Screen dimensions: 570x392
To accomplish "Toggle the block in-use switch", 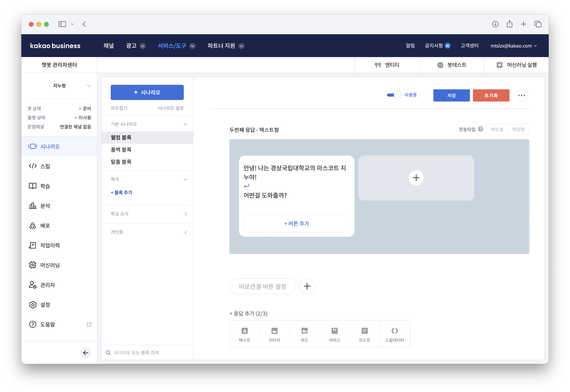I will click(x=394, y=95).
